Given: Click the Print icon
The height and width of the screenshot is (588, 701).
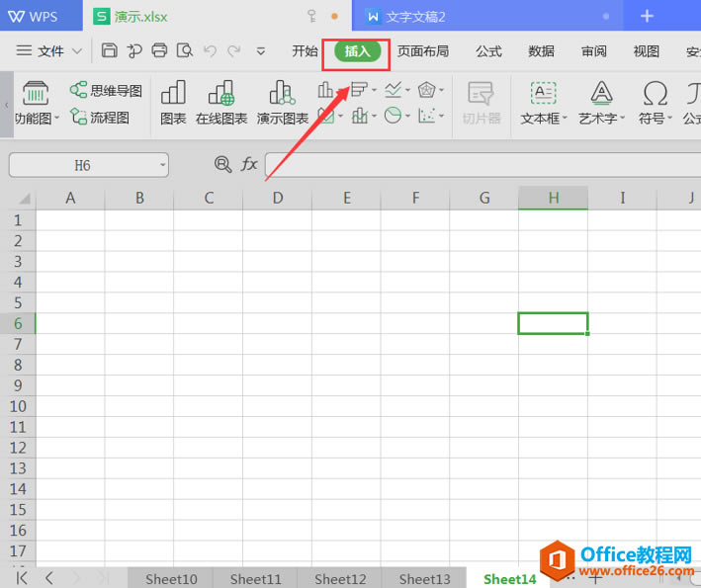Looking at the screenshot, I should pos(159,50).
